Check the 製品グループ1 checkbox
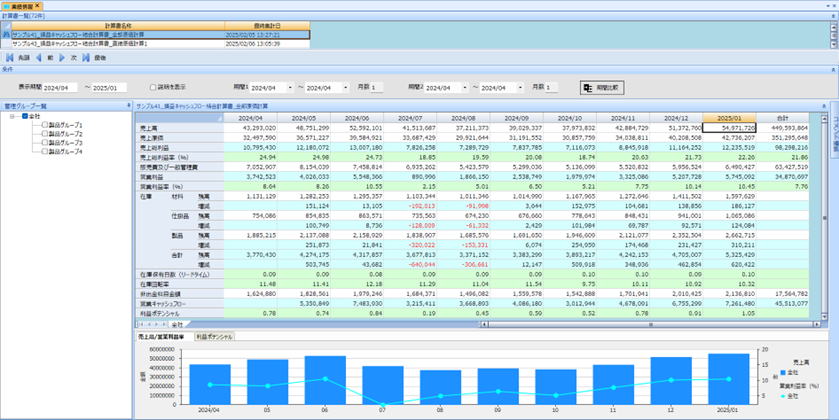The width and height of the screenshot is (839, 420). 45,125
